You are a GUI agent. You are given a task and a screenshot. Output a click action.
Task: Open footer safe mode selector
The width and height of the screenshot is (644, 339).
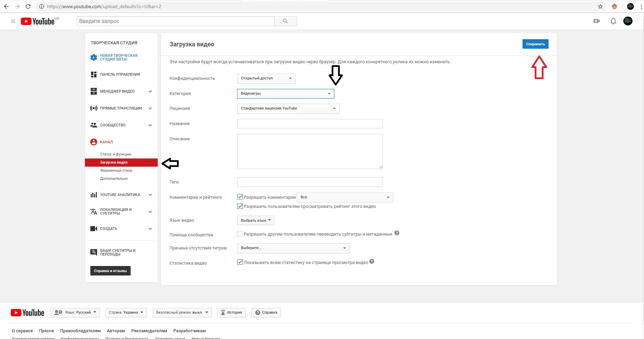click(x=182, y=313)
